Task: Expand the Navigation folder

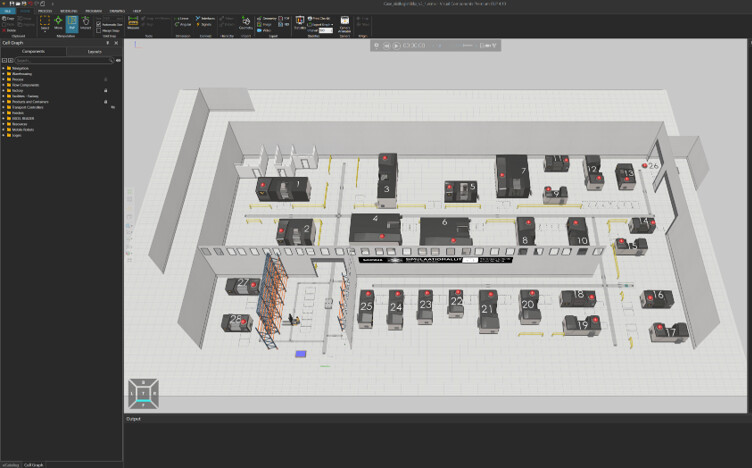Action: click(x=3, y=68)
